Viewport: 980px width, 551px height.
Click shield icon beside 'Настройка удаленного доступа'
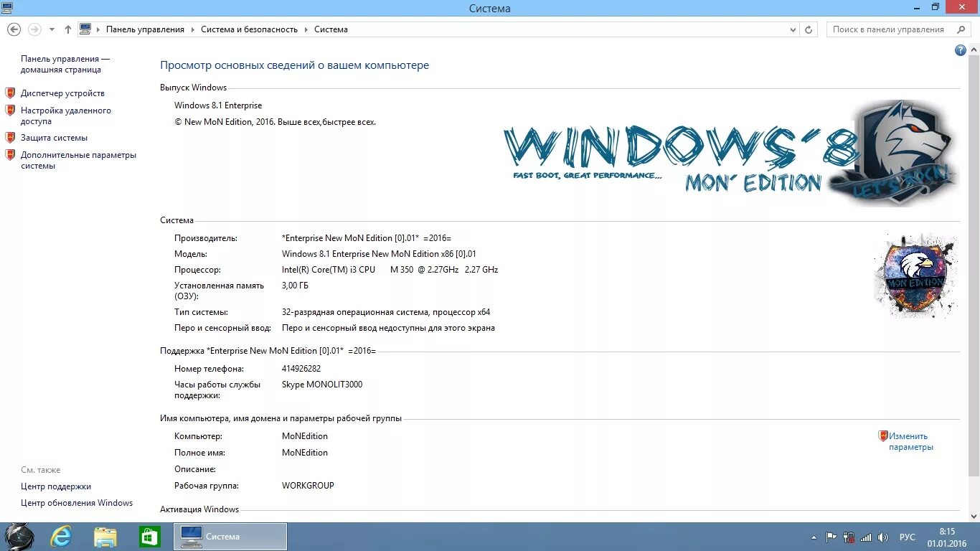pos(10,110)
